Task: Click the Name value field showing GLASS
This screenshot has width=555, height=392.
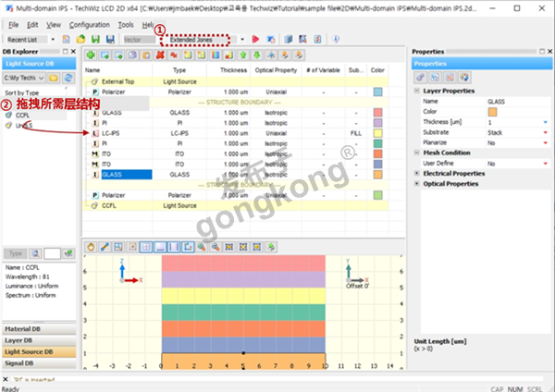Action: coord(518,102)
